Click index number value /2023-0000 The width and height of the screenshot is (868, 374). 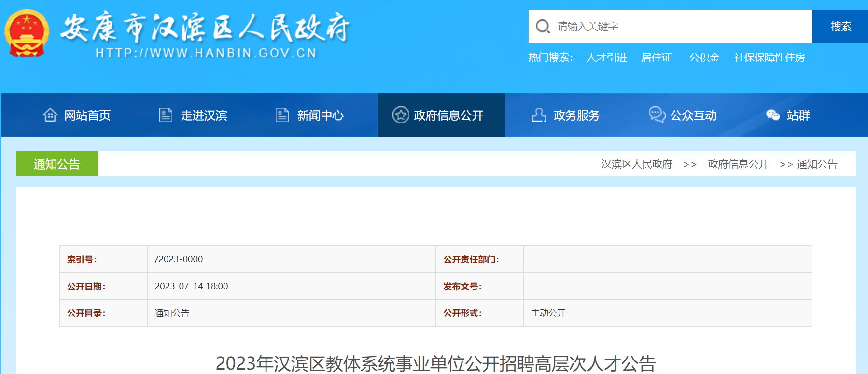pos(179,259)
